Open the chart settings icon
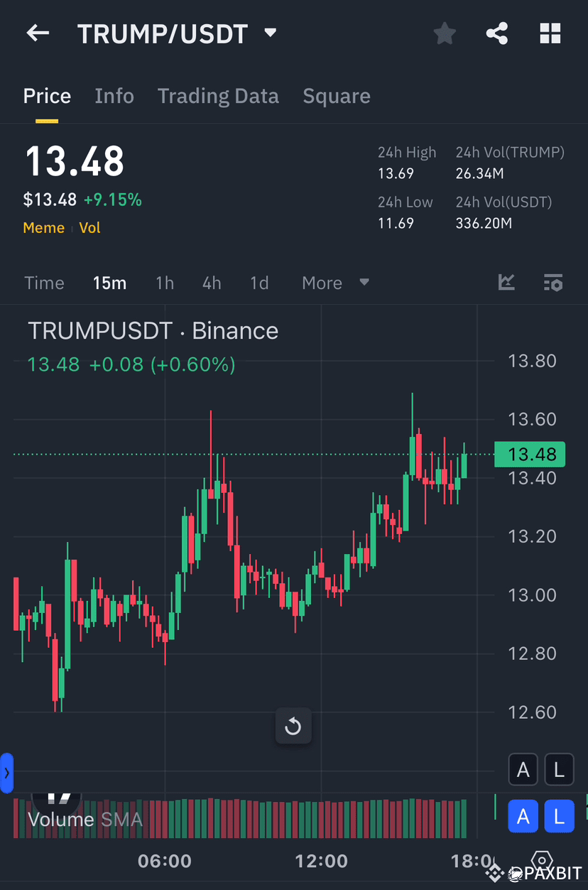 pos(553,283)
